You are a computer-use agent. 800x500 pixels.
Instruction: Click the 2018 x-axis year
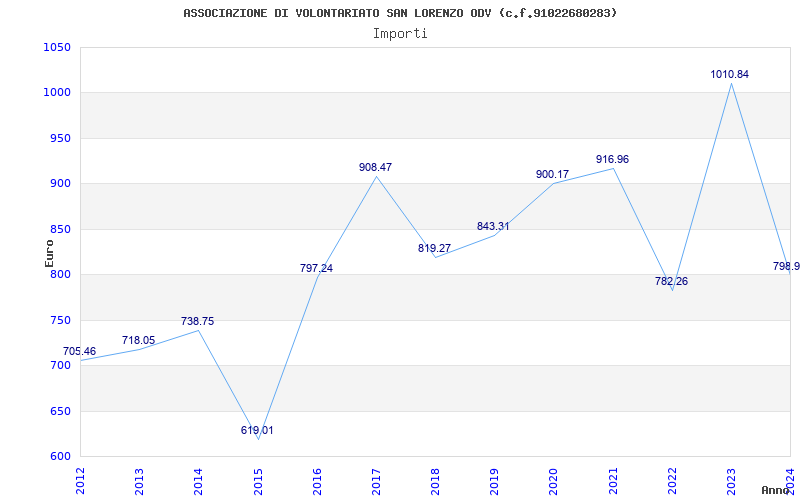[435, 481]
